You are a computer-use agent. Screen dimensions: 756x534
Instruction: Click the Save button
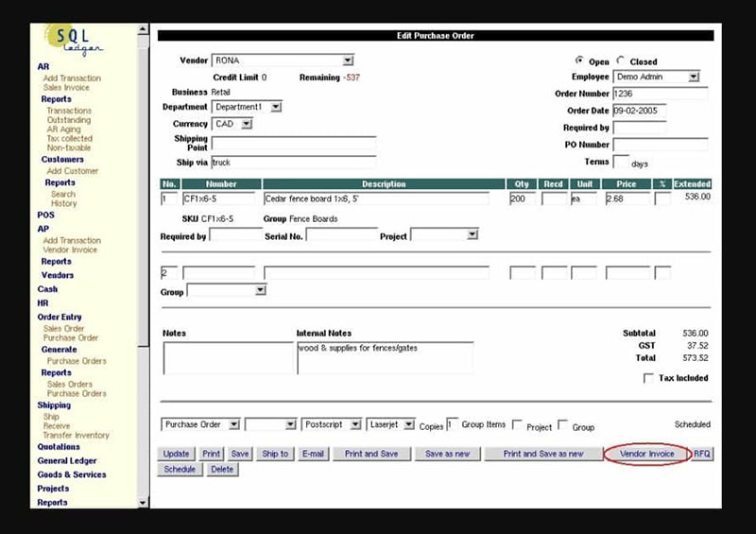pos(240,454)
